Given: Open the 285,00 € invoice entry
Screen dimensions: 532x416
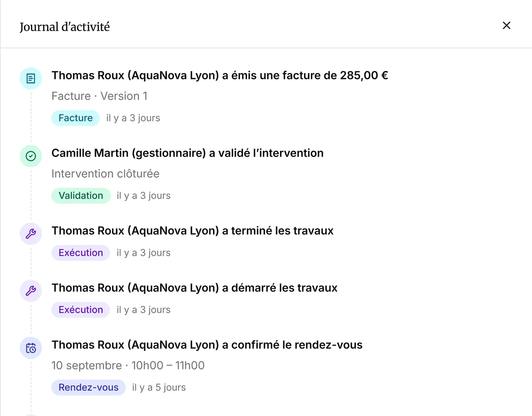Looking at the screenshot, I should [220, 75].
